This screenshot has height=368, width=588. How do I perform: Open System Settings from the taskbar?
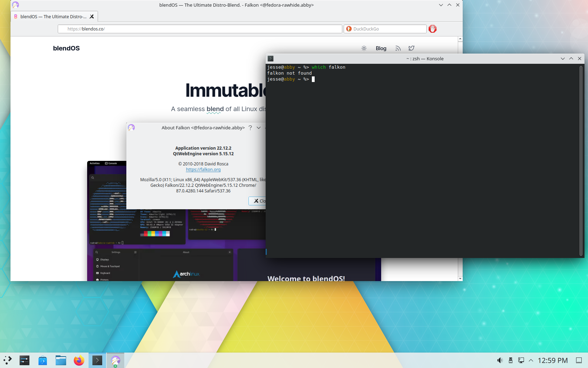[x=24, y=360]
